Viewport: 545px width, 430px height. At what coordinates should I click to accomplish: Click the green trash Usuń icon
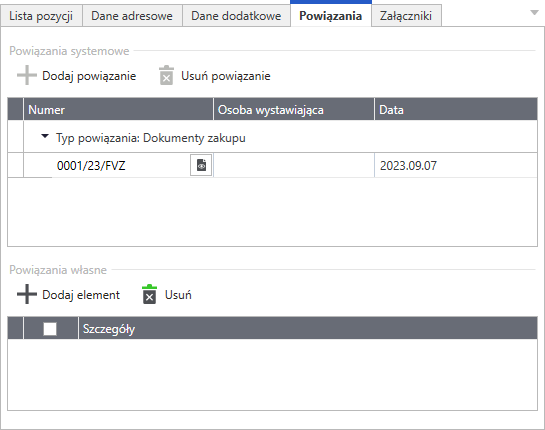149,294
